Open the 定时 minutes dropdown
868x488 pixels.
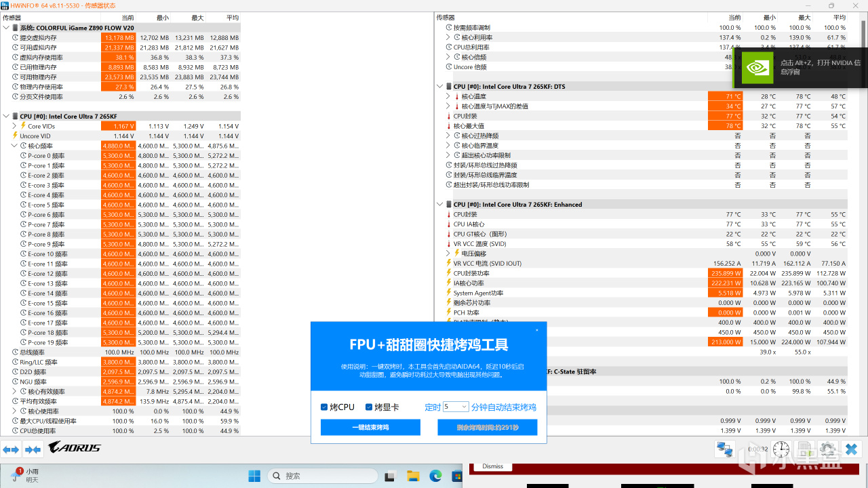tap(456, 407)
